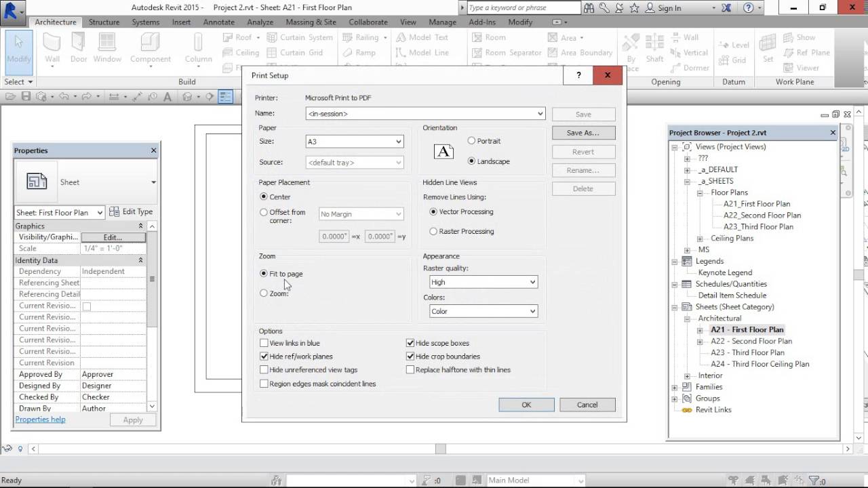Screen dimensions: 868x488
Task: Switch to the Collaborate ribbon tab
Action: (x=368, y=22)
